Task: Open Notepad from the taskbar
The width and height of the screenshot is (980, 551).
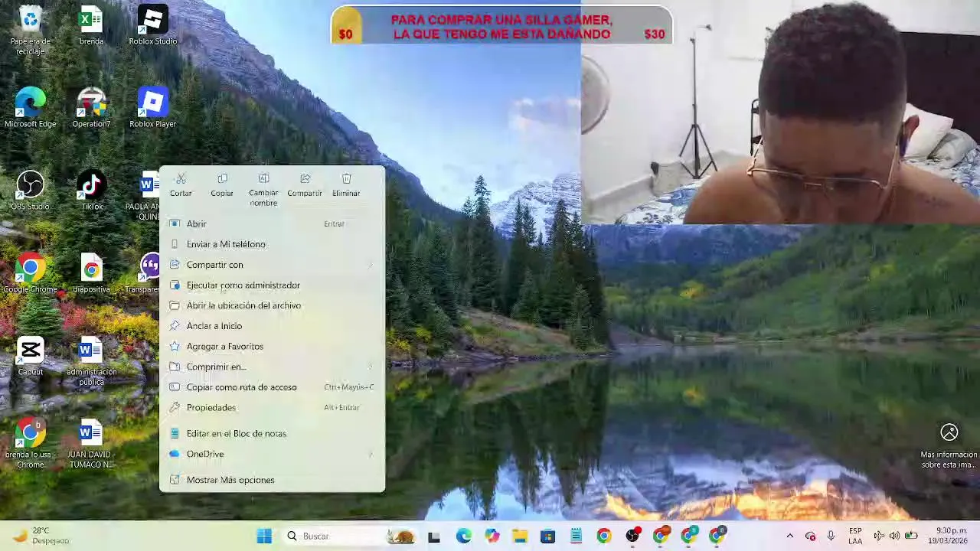Action: [576, 536]
